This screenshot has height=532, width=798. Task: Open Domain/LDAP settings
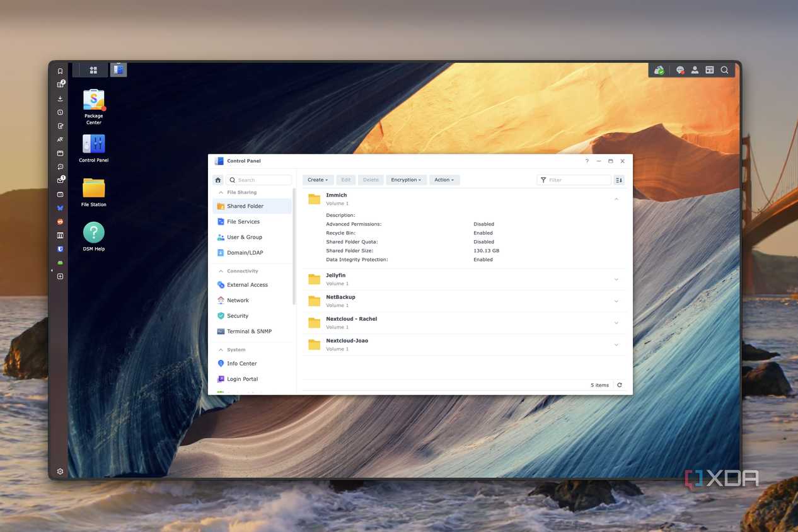(x=252, y=253)
